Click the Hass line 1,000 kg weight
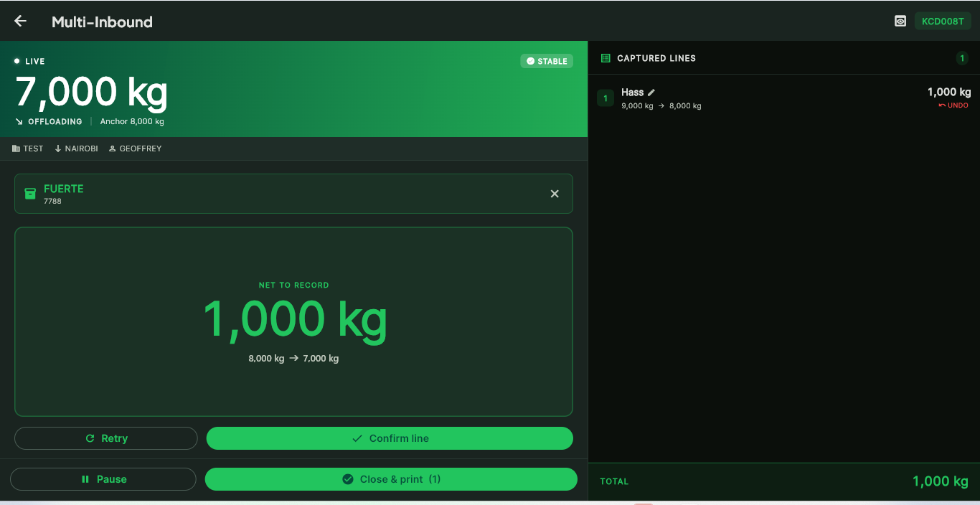The width and height of the screenshot is (980, 505). [949, 92]
